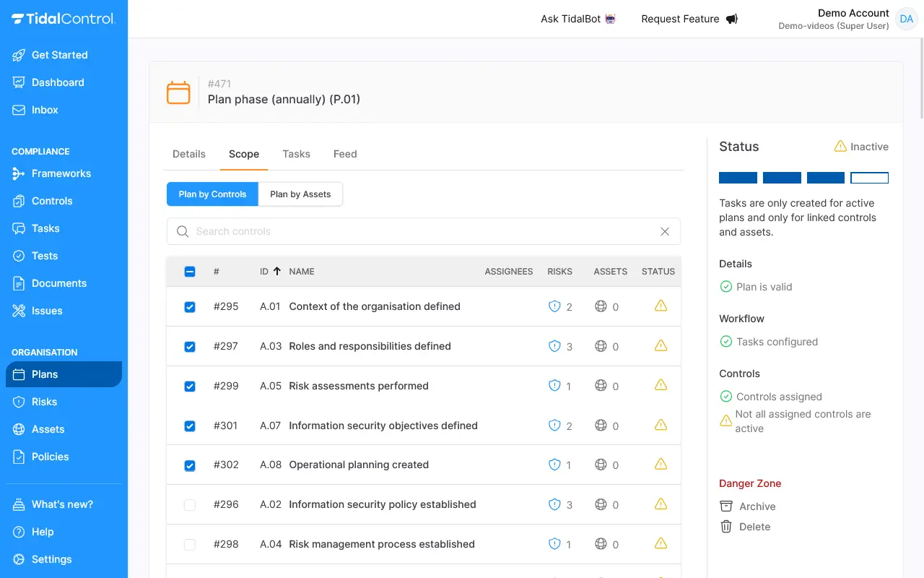
Task: Switch to the Details tab
Action: tap(189, 154)
